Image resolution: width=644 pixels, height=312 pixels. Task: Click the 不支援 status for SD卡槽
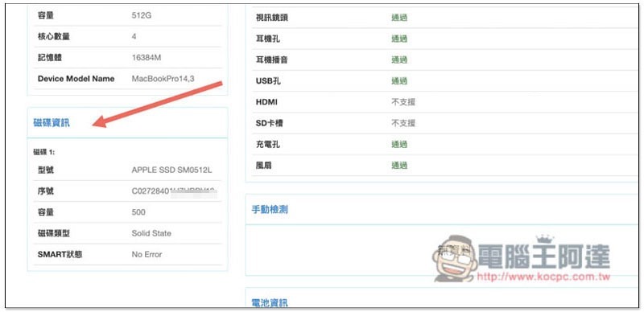[x=403, y=123]
